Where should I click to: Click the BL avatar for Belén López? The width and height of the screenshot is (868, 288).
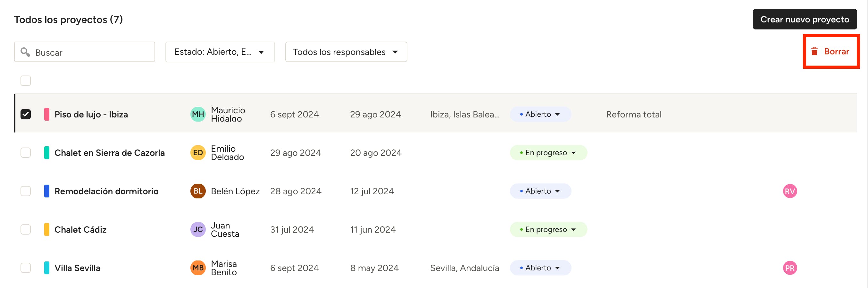click(x=198, y=191)
